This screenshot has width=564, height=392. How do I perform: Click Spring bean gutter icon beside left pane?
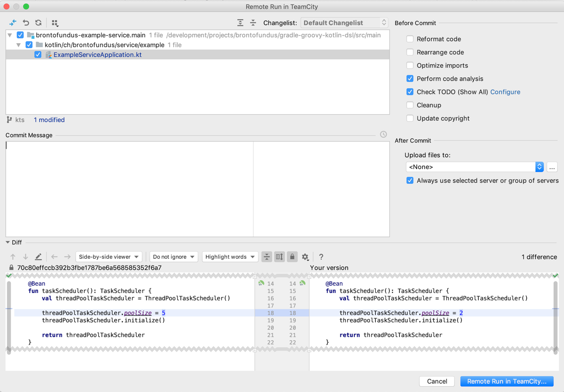[x=261, y=283]
